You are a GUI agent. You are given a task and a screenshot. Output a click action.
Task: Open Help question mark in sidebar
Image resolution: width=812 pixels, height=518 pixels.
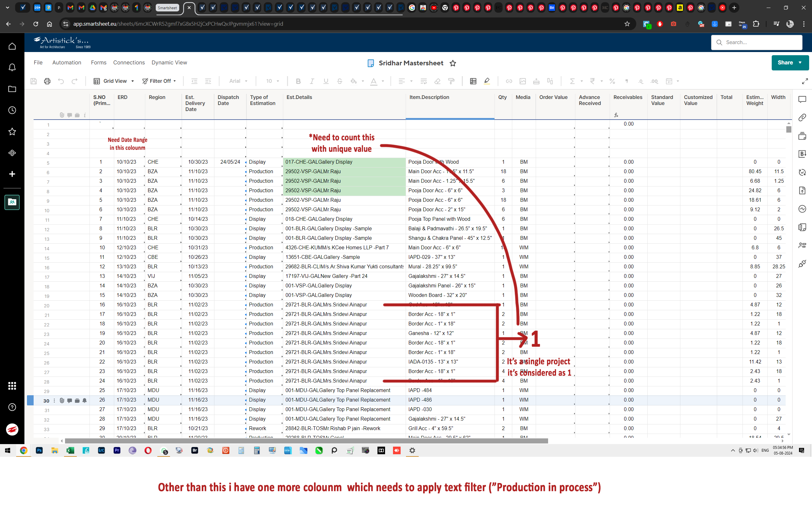point(12,407)
